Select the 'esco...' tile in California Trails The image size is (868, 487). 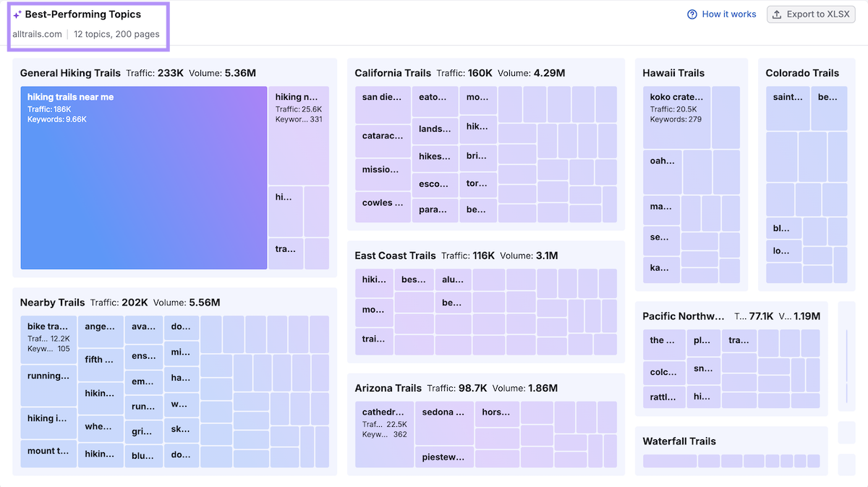click(x=435, y=185)
